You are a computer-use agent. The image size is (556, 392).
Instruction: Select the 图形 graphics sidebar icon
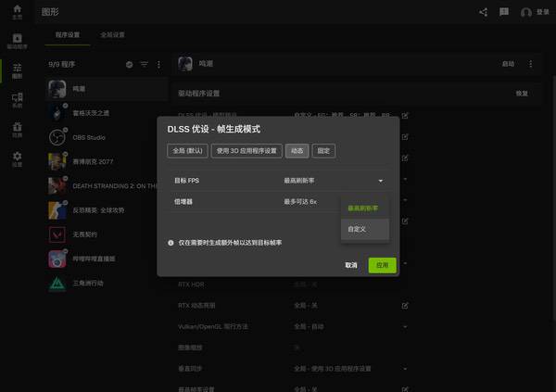pos(17,70)
